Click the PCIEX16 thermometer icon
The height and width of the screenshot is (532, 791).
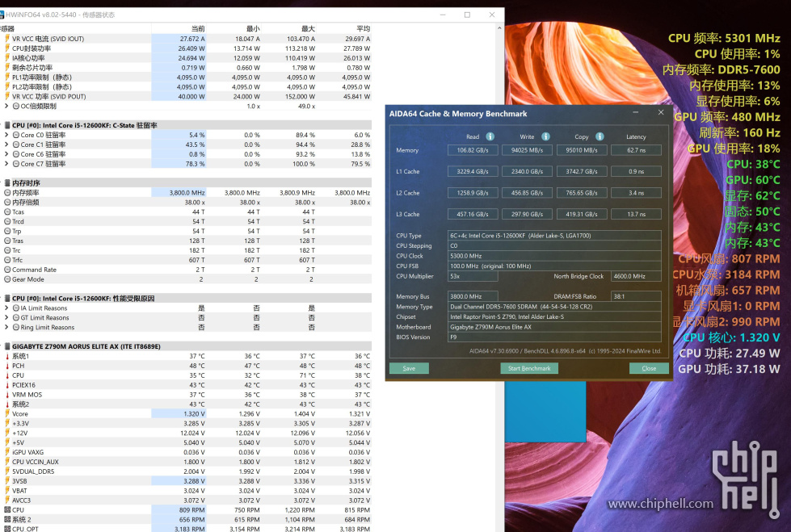coord(7,385)
